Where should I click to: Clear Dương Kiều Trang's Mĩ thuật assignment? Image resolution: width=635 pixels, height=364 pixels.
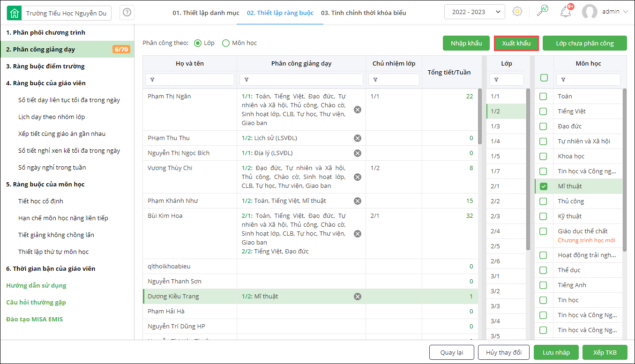[x=358, y=296]
